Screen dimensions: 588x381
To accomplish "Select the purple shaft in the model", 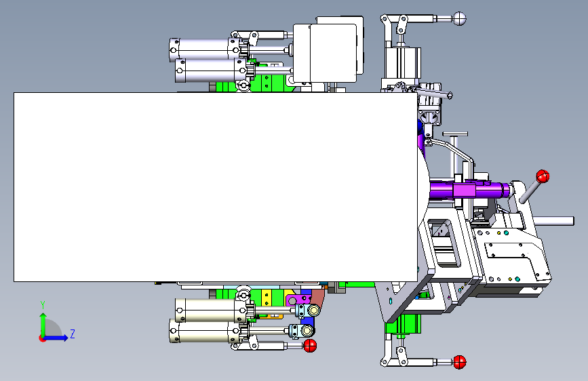I will click(x=470, y=190).
